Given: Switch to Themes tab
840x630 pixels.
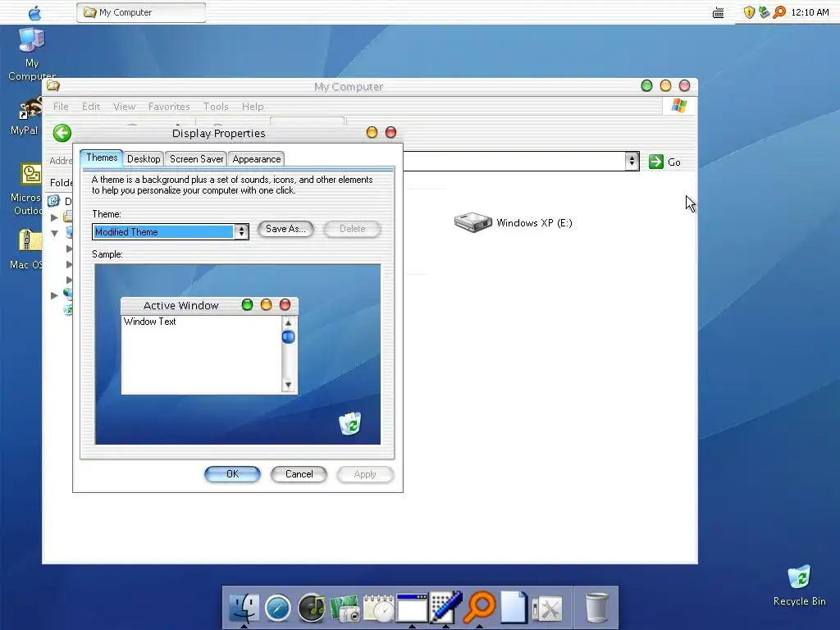Looking at the screenshot, I should coord(102,158).
